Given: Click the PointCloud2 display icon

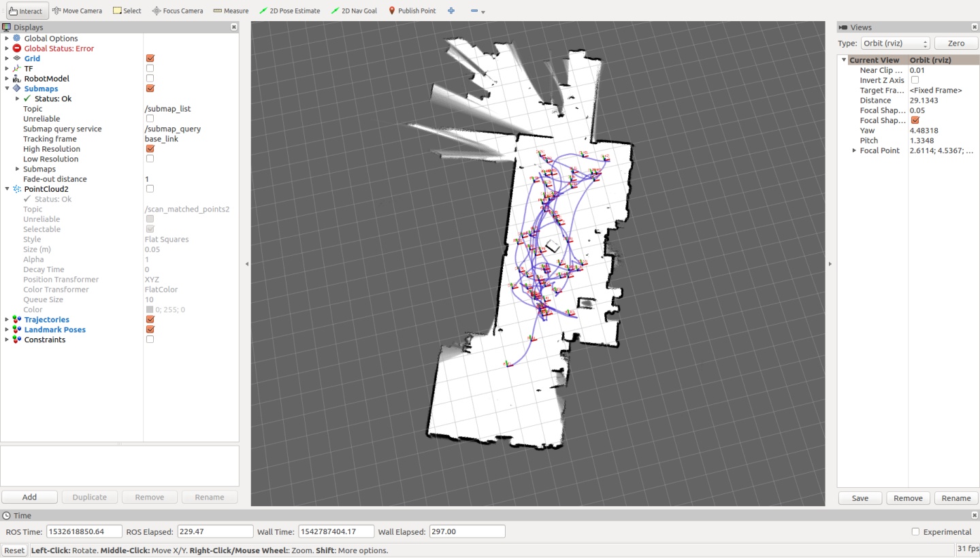Looking at the screenshot, I should click(17, 188).
